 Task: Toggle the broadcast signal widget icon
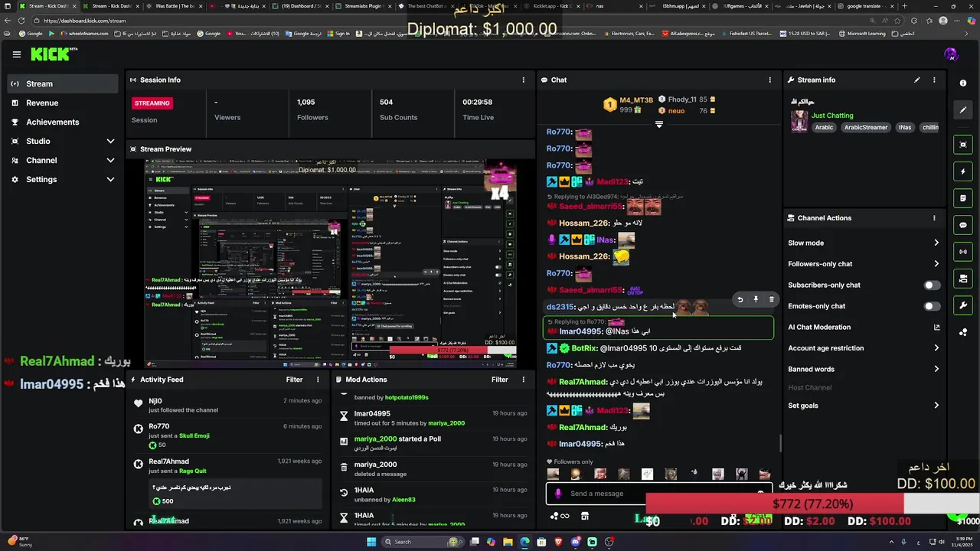click(x=963, y=252)
